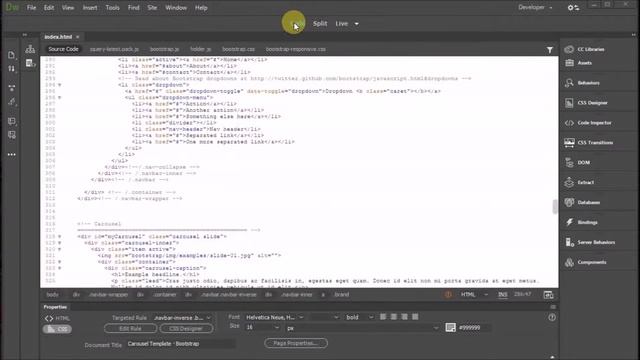Click the Remove Comment icon in left toolbar

[x=11, y=135]
